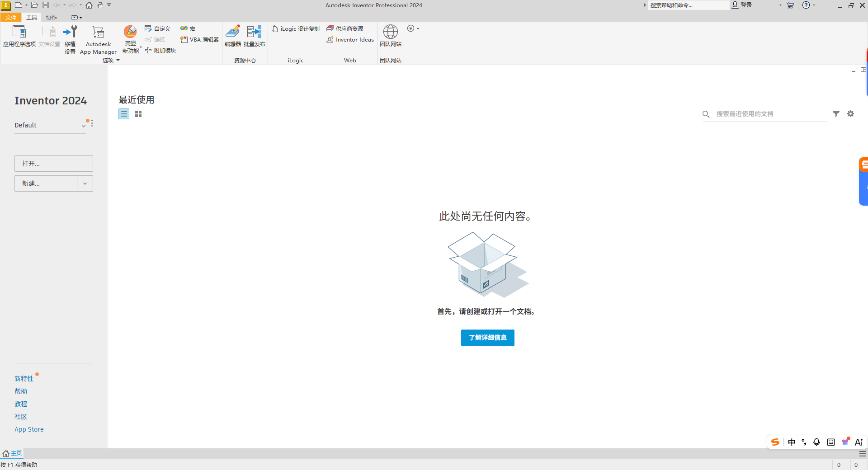Open Inventor Ideas
This screenshot has height=470, width=868.
pos(350,39)
